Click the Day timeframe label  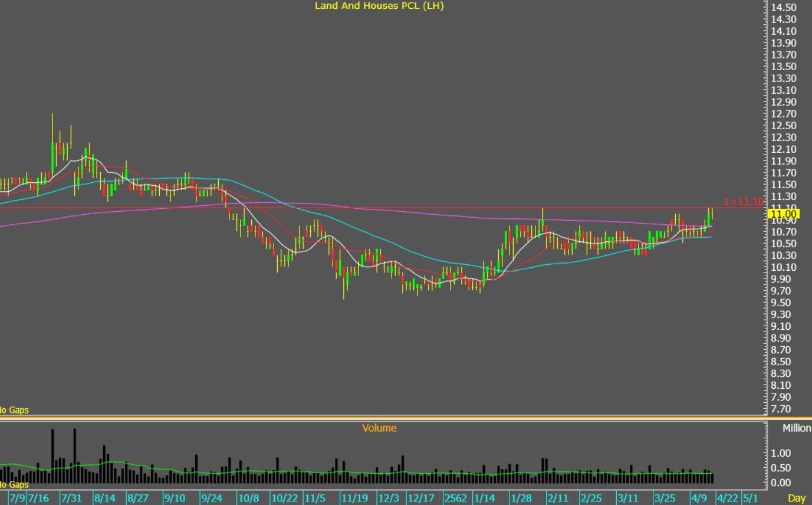tap(797, 499)
